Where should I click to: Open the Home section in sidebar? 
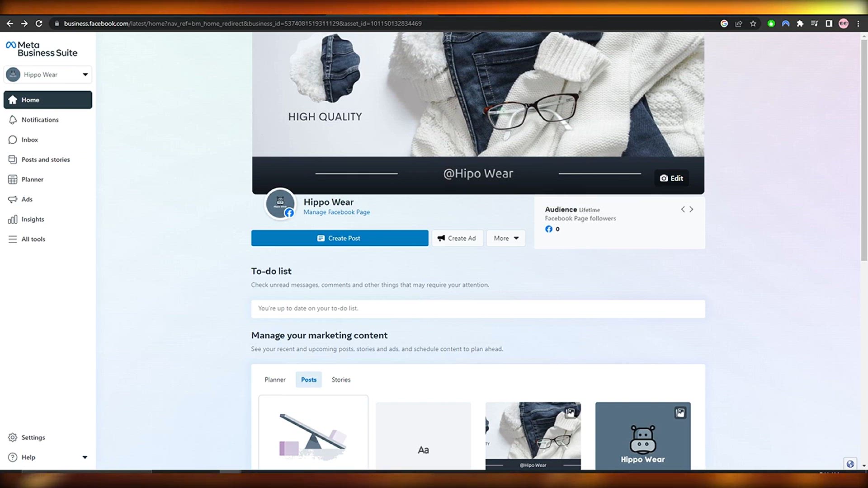pyautogui.click(x=47, y=100)
